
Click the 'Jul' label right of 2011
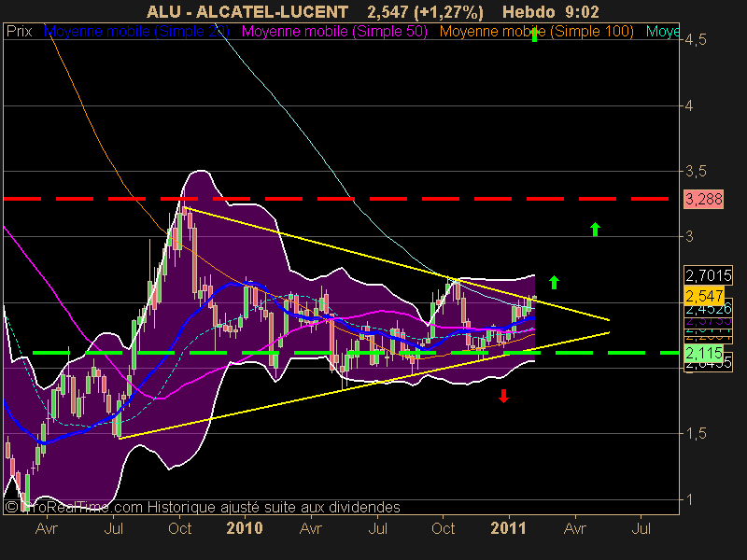pos(641,528)
